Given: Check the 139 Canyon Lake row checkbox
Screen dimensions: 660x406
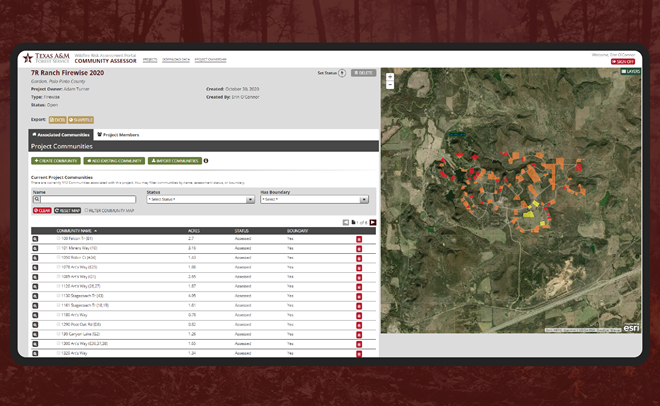Looking at the screenshot, I should [59, 334].
